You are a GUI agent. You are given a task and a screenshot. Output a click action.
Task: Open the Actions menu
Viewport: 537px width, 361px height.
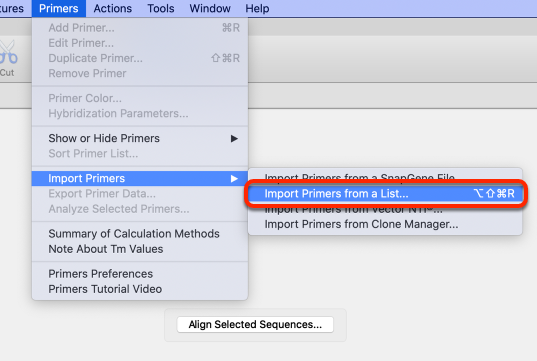click(113, 8)
